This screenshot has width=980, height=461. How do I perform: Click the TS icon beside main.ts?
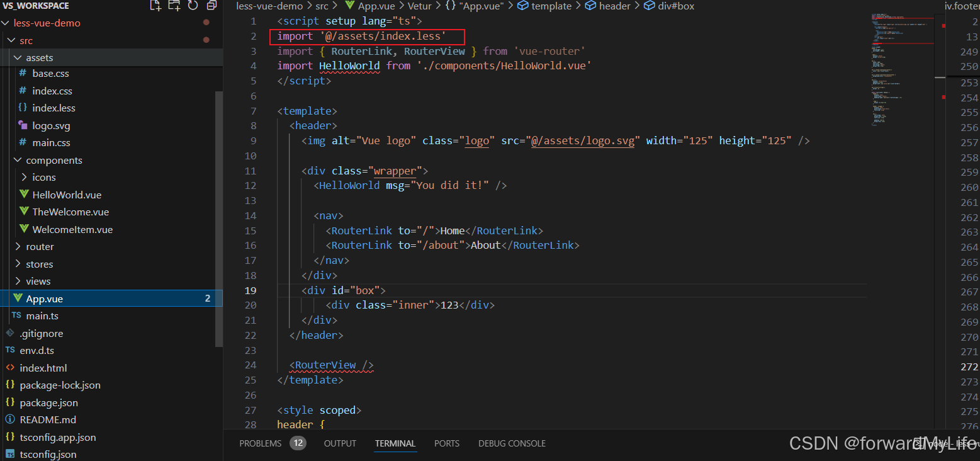pyautogui.click(x=16, y=316)
